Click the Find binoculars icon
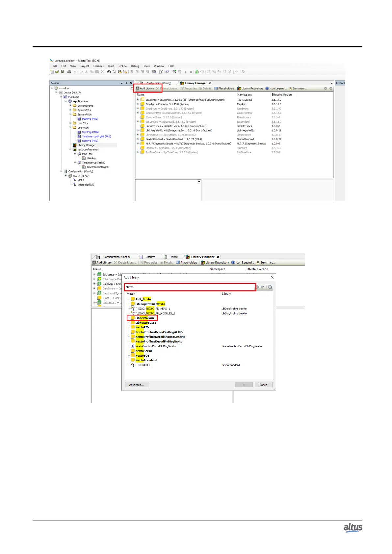 point(109,72)
